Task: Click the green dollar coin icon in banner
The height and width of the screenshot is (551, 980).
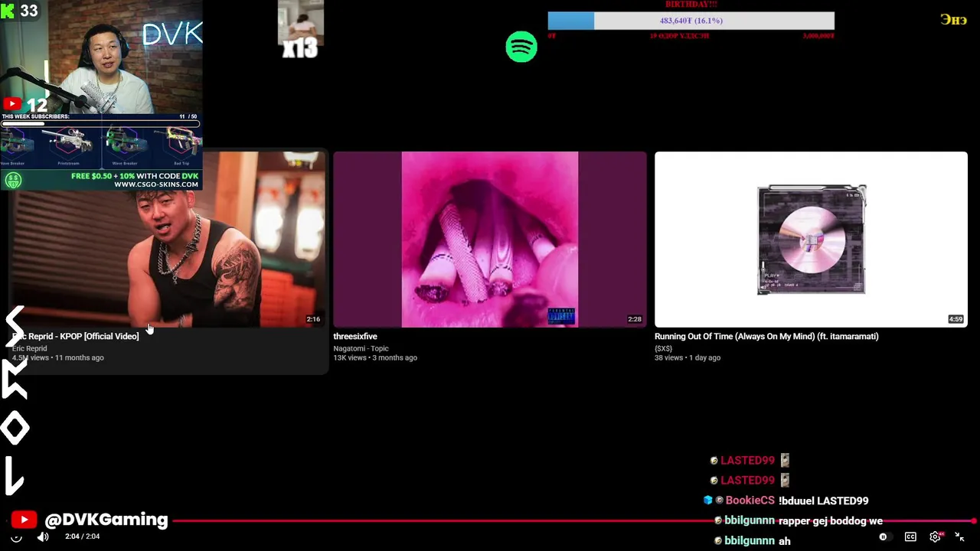Action: click(x=13, y=181)
